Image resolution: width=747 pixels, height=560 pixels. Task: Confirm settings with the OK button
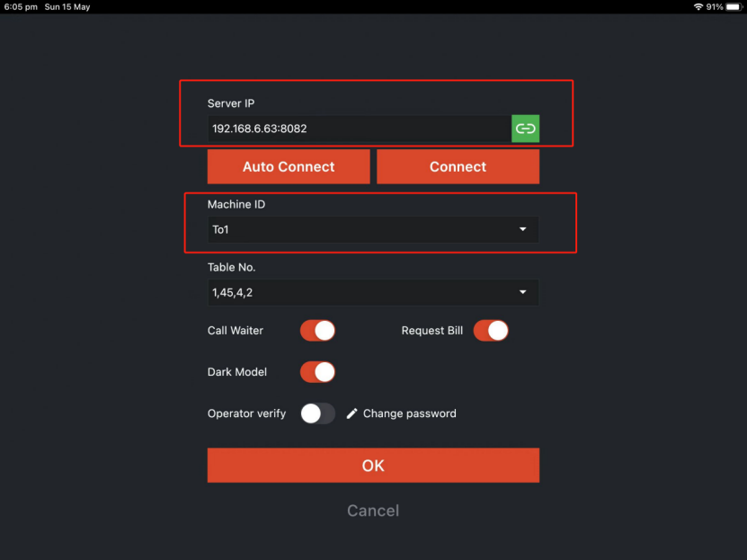pyautogui.click(x=373, y=466)
